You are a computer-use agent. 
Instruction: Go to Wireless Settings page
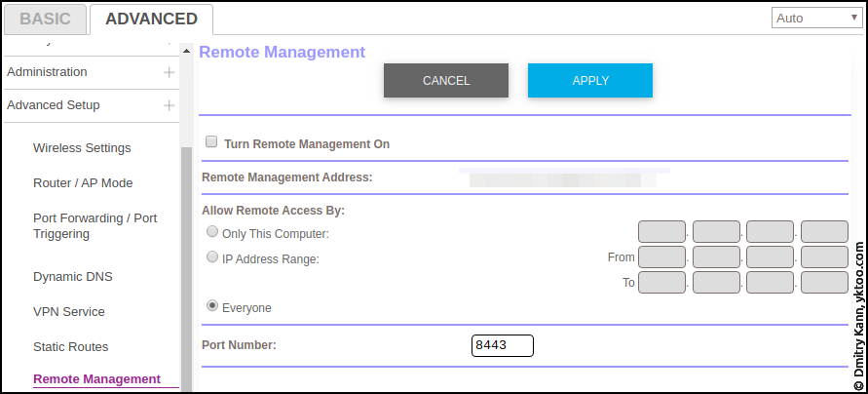pos(82,148)
